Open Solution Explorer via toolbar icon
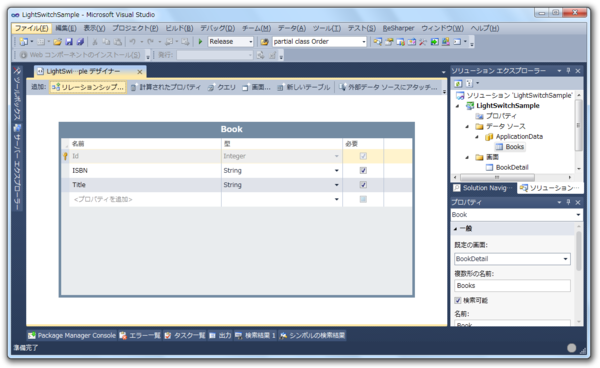The image size is (600, 368). pyautogui.click(x=378, y=42)
